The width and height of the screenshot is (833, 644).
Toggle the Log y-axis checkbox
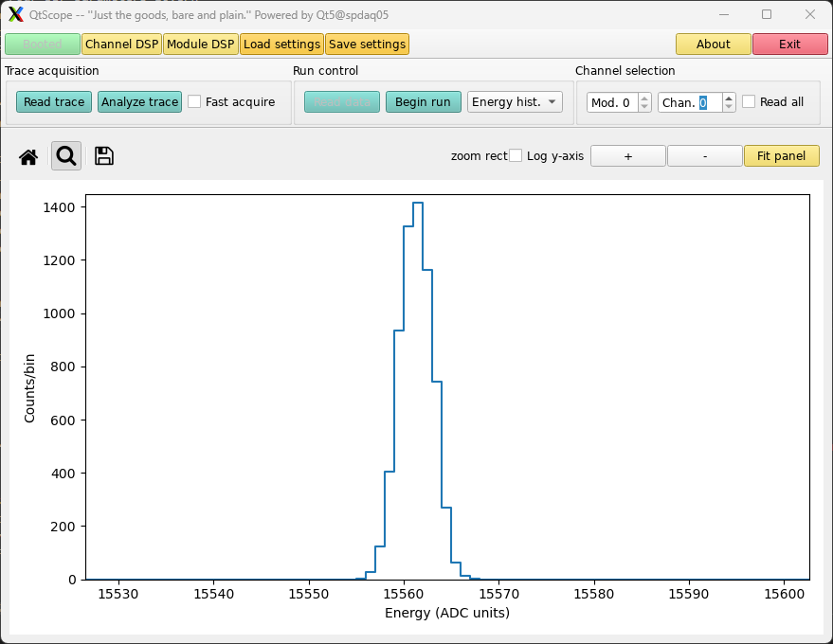(516, 155)
